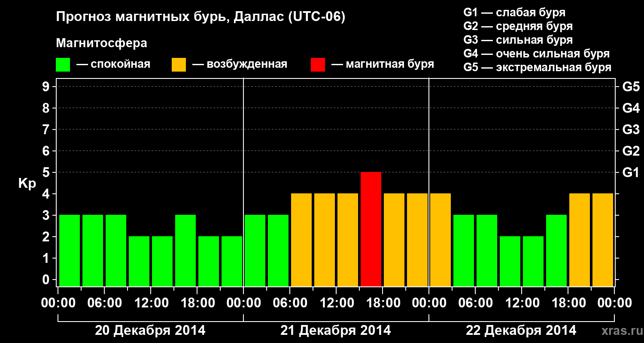Screen dimensions: 644x343
Task: Click the green 'спокойная' legend swatch
Action: pyautogui.click(x=63, y=65)
